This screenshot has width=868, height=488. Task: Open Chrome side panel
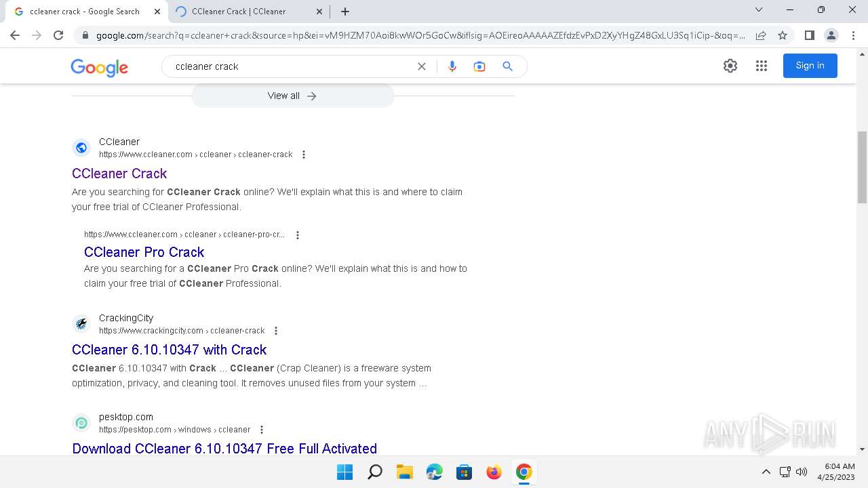(809, 35)
